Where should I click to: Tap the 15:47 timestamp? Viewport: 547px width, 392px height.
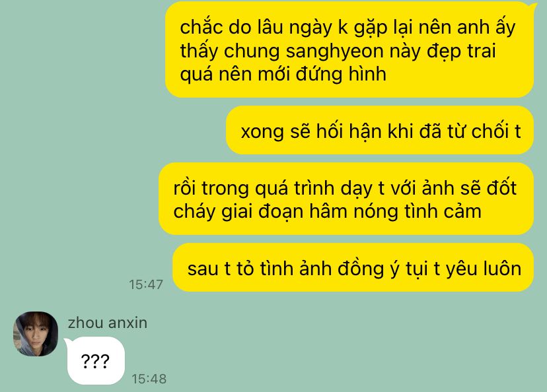pyautogui.click(x=146, y=284)
